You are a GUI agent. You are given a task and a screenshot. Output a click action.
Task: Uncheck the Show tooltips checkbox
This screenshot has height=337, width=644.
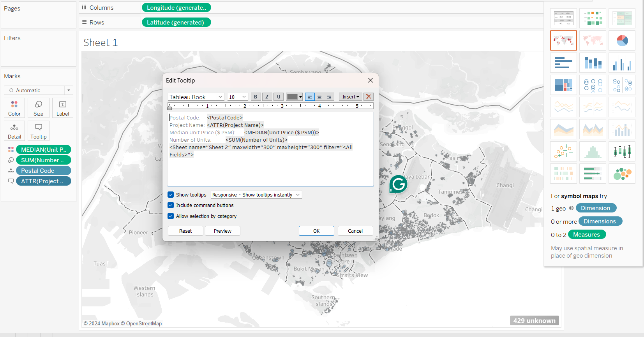171,195
